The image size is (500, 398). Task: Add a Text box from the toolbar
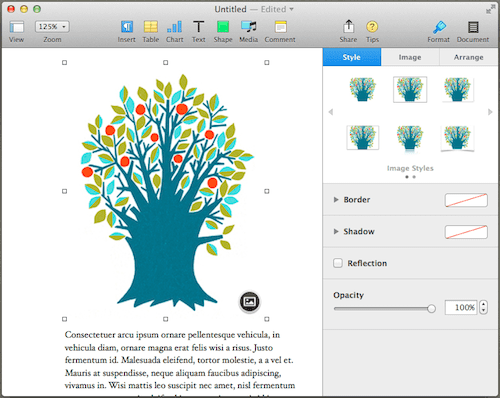click(199, 27)
